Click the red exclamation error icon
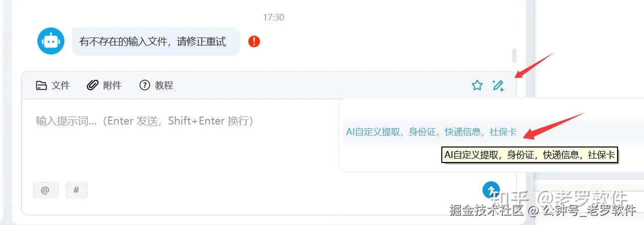 tap(254, 41)
